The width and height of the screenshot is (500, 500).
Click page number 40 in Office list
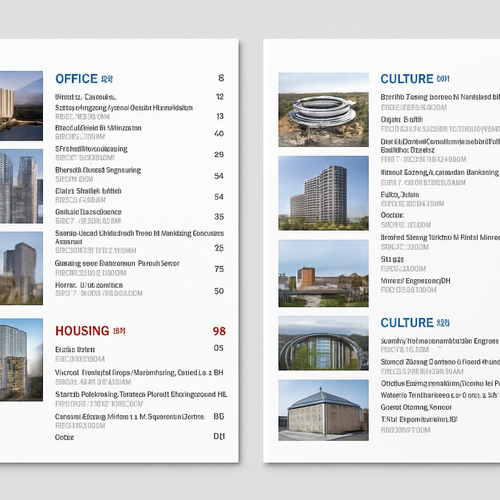click(x=219, y=133)
